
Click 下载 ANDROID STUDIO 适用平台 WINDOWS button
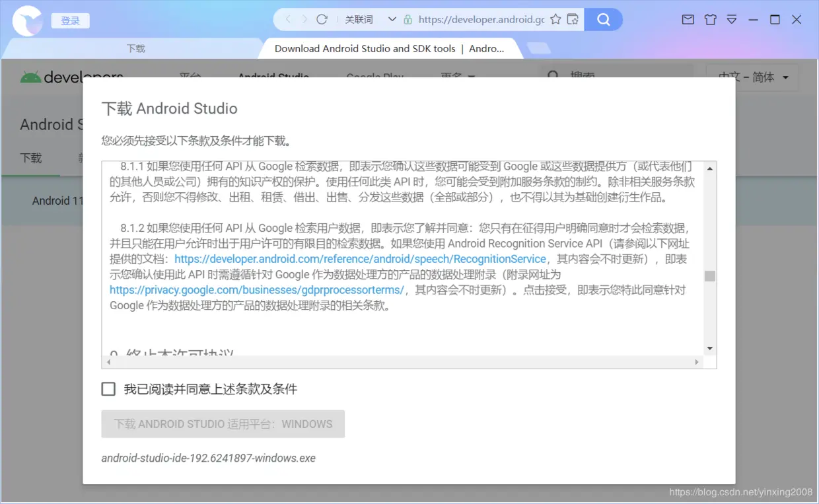223,424
